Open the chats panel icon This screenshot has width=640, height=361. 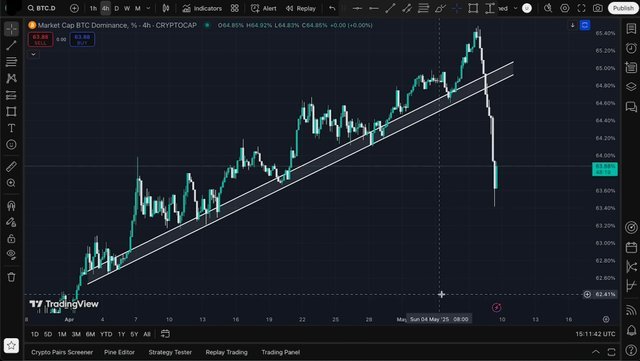click(631, 107)
